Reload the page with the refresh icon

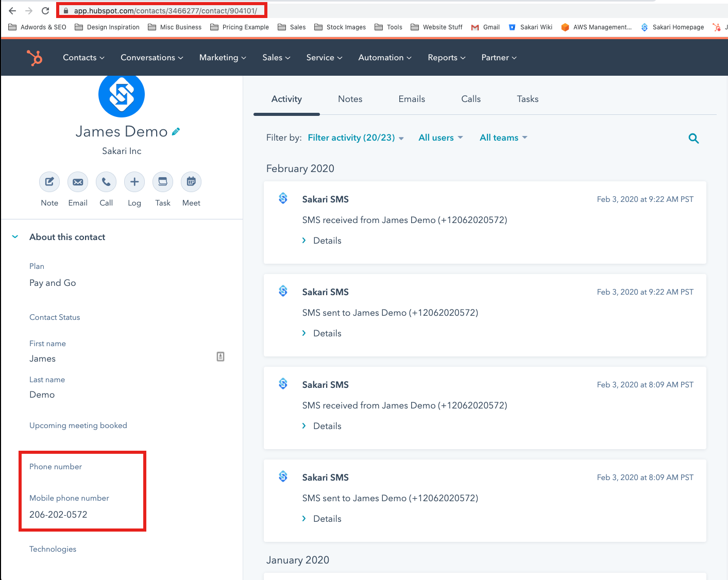[x=45, y=11]
